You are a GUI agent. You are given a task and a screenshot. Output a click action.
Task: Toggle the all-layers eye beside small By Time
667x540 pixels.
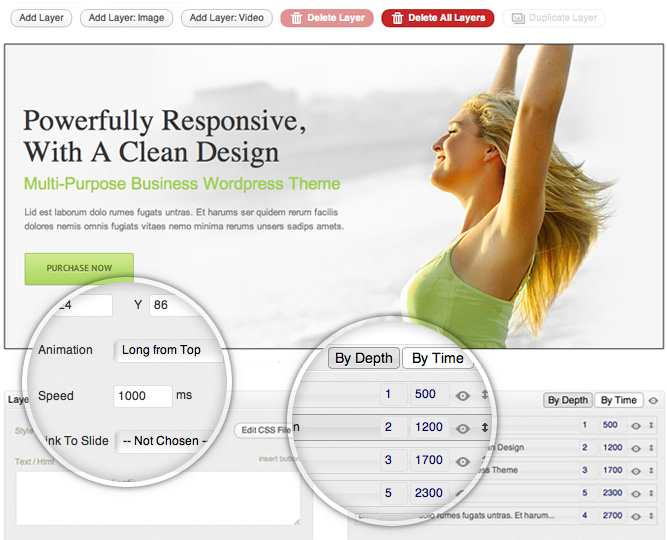point(653,400)
